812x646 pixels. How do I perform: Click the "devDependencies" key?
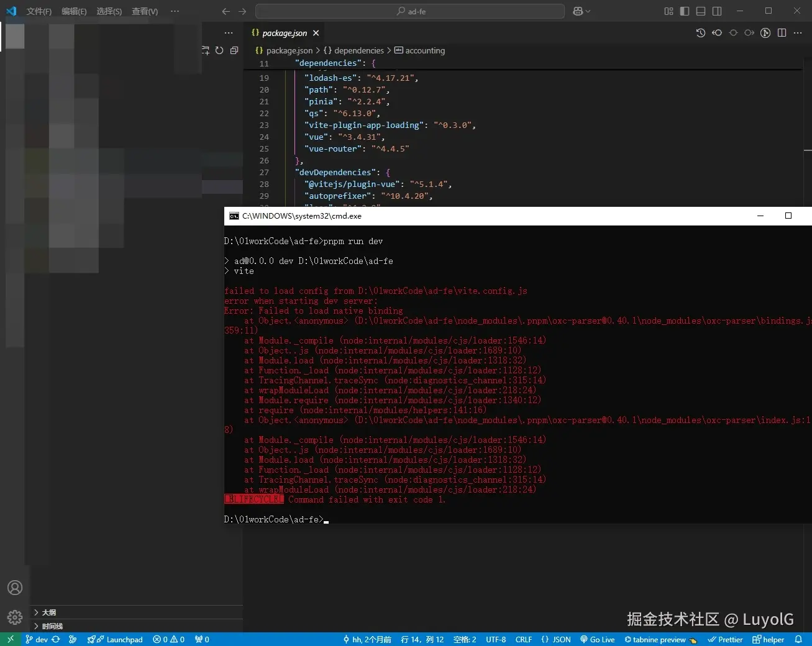335,172
